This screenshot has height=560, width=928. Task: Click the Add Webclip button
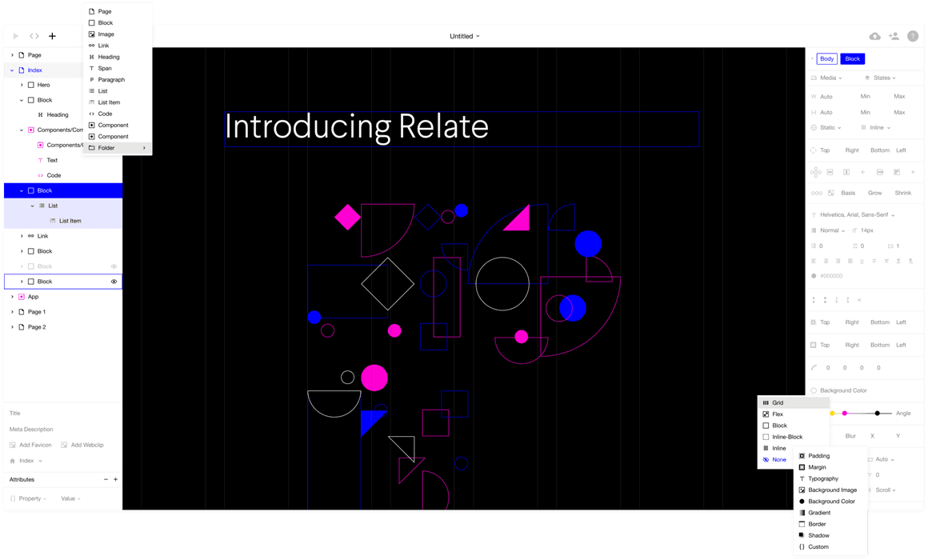(x=82, y=445)
